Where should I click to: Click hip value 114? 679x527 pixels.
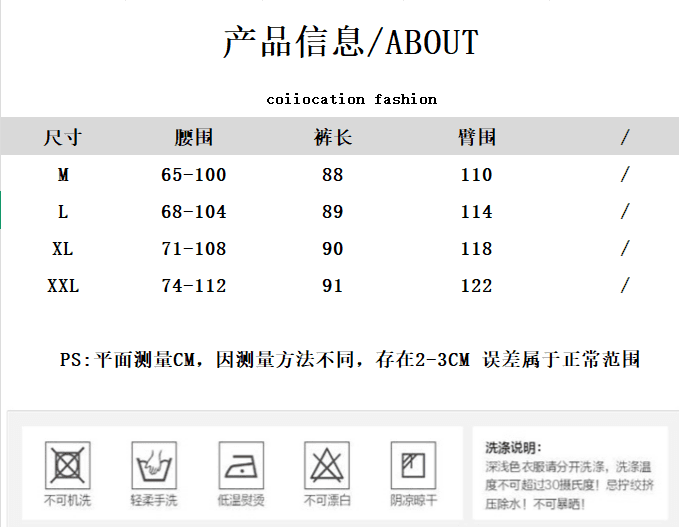[x=476, y=212]
